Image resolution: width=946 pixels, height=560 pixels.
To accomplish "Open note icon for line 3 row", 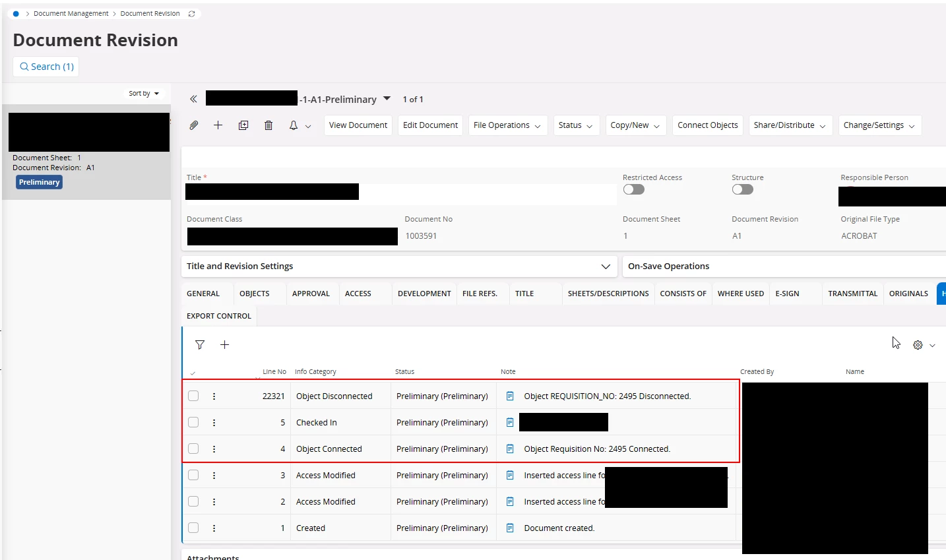I will [510, 476].
